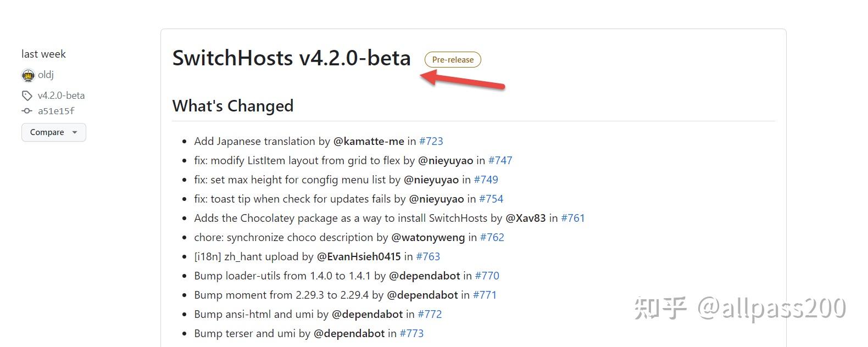Open pull request #723
Viewport: 868px width, 347px height.
[431, 141]
